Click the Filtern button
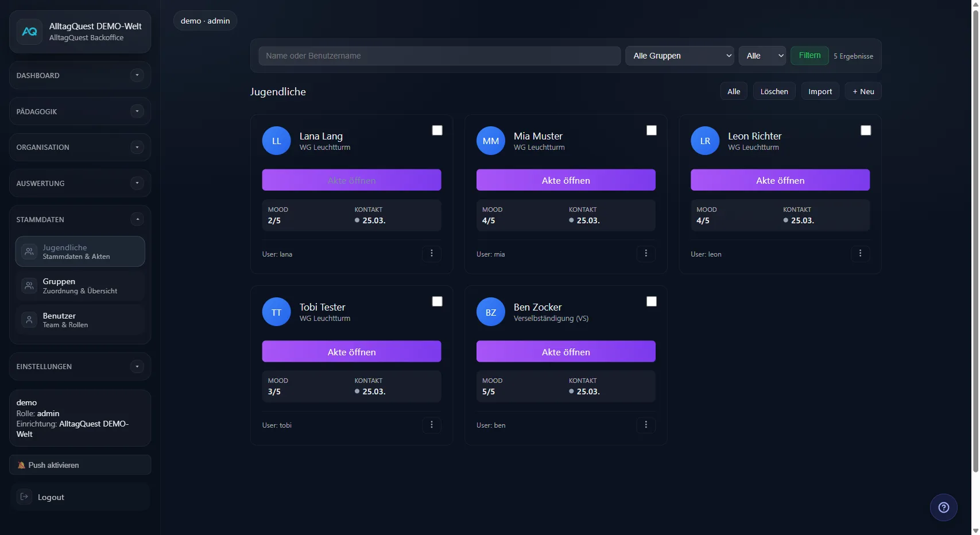Viewport: 980px width, 535px height. [809, 55]
